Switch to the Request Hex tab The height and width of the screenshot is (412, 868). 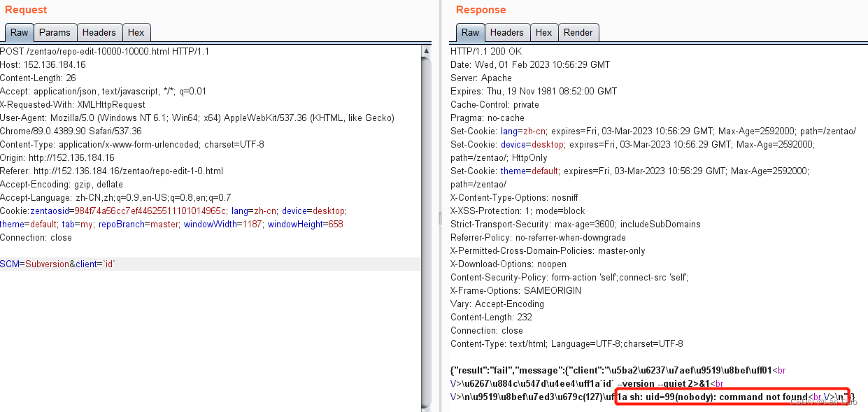tap(136, 32)
